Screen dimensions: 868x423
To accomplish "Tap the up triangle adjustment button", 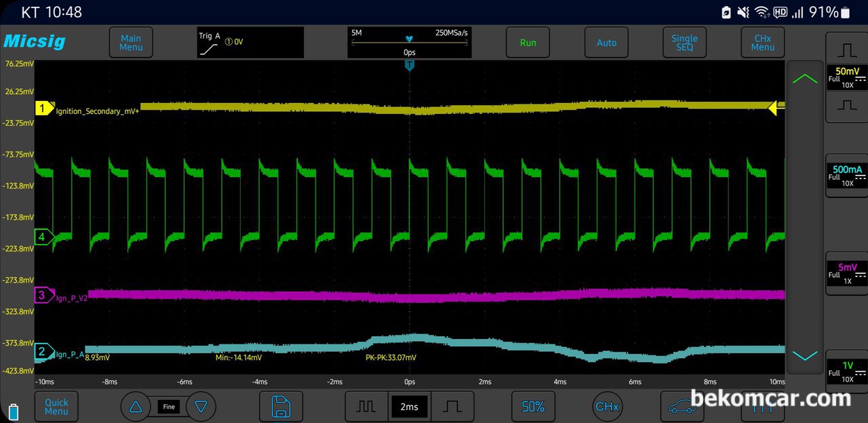I will point(136,407).
